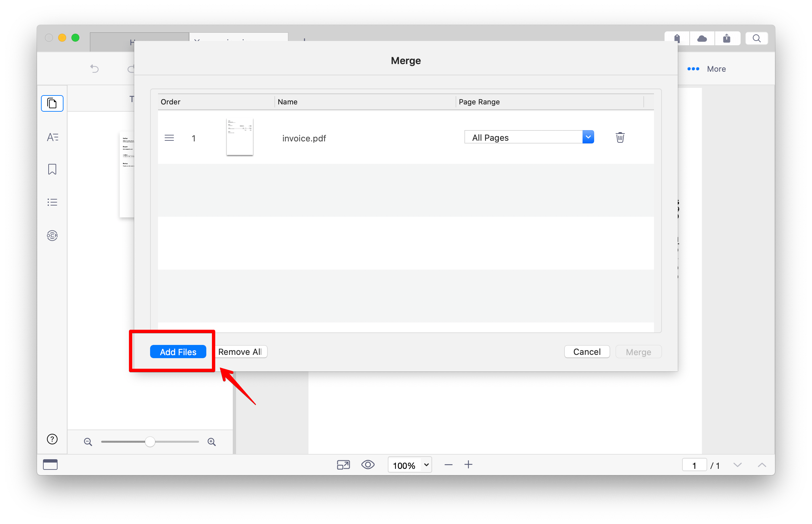This screenshot has width=812, height=524.
Task: Select the invoice.pdf page thumbnail
Action: coord(239,137)
